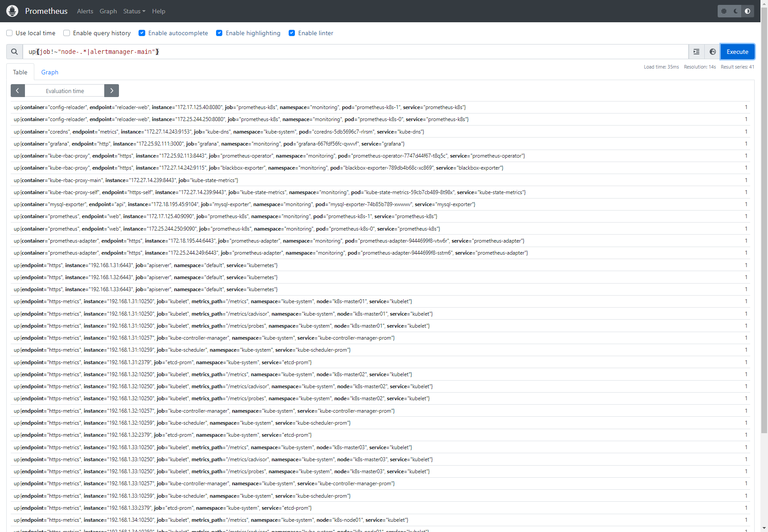This screenshot has height=532, width=768.
Task: Click config-reloader row for pod prometheus-k8s-0
Action: coord(380,119)
